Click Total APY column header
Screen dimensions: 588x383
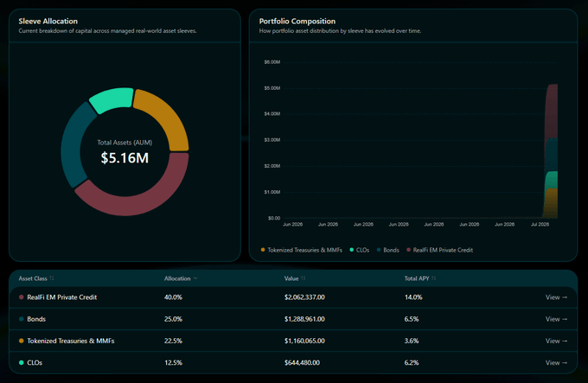[x=417, y=278]
